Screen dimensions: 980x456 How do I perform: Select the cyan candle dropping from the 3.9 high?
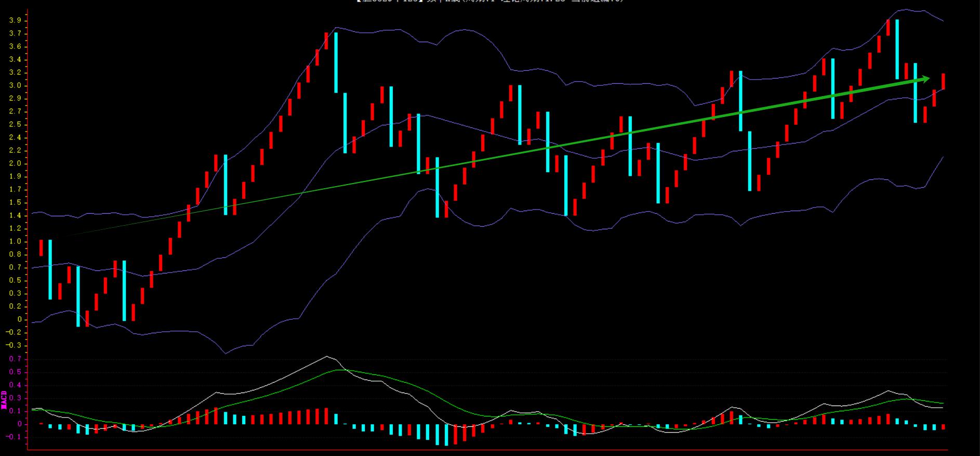point(897,49)
